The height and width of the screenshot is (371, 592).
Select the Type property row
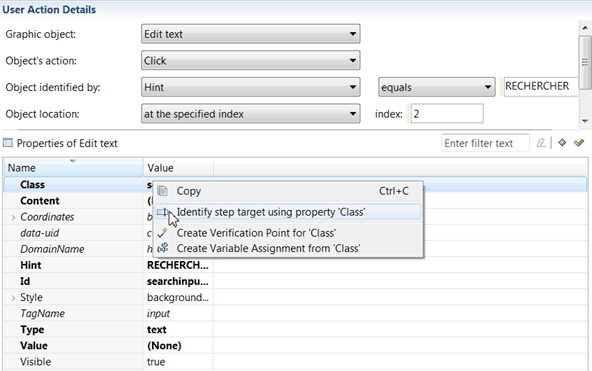click(295, 330)
